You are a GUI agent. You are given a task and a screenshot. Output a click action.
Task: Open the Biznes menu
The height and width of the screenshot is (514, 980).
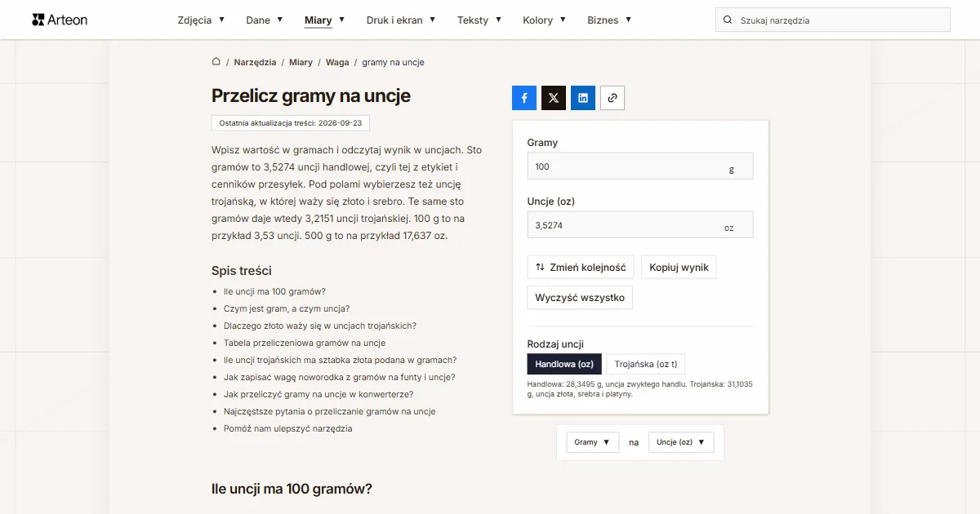point(609,20)
